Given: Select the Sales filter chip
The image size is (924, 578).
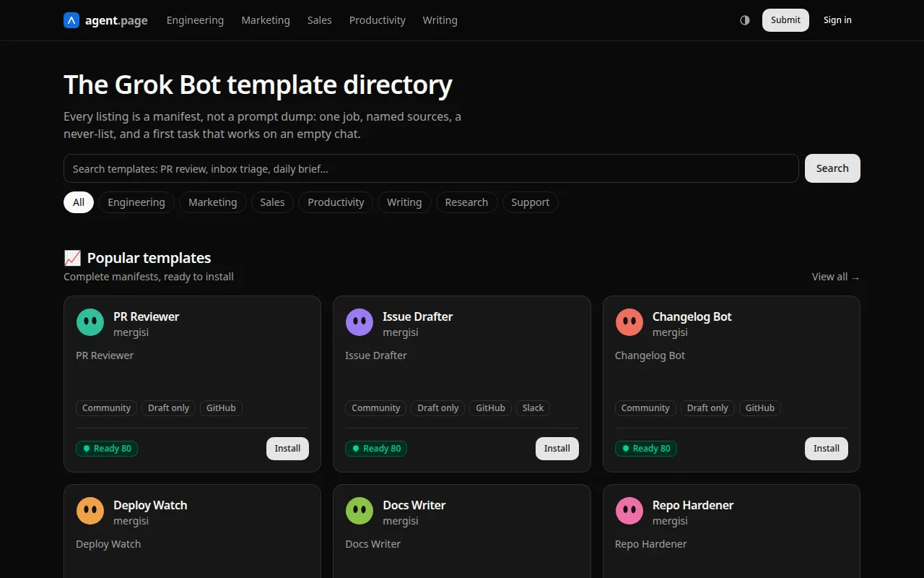Looking at the screenshot, I should point(272,202).
